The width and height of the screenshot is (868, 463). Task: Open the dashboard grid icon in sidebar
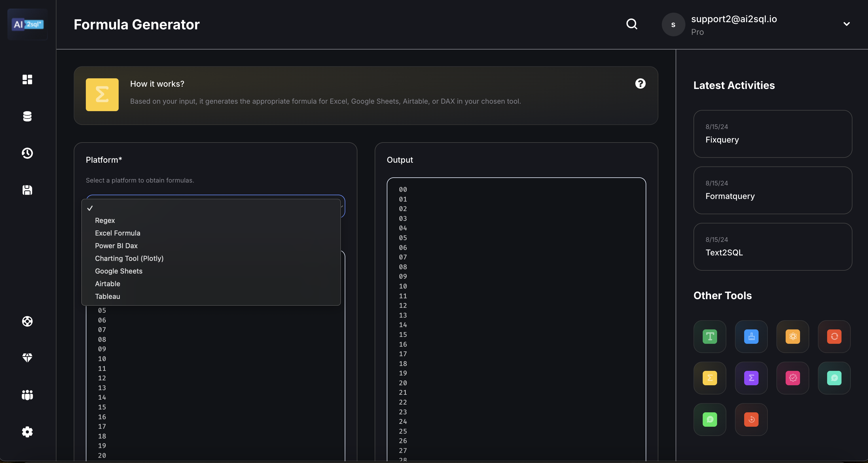click(x=27, y=79)
